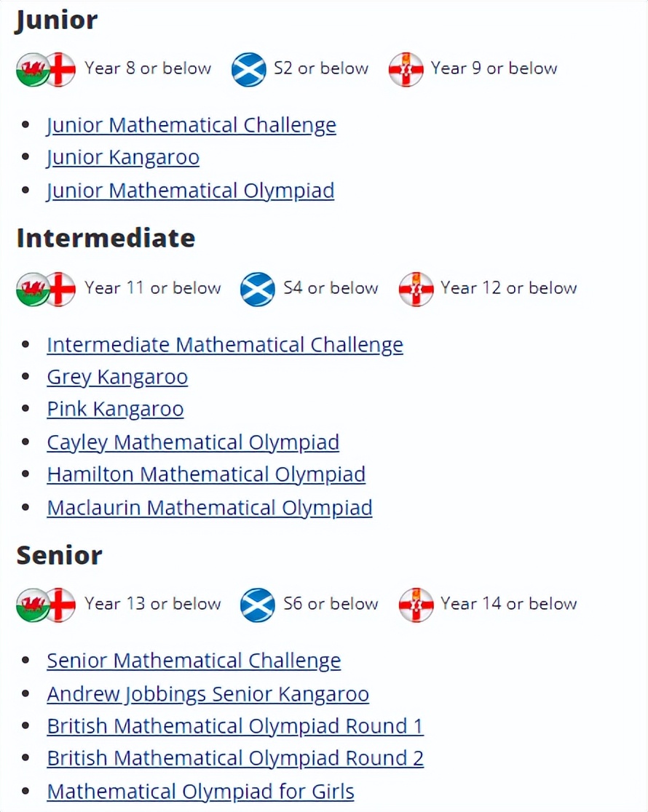Click the Northern Ireland flag beside Year 14
The width and height of the screenshot is (648, 812).
[416, 605]
